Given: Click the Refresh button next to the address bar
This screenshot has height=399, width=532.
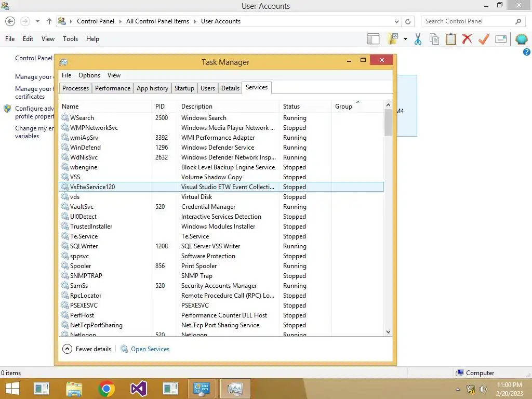Looking at the screenshot, I should tap(408, 21).
